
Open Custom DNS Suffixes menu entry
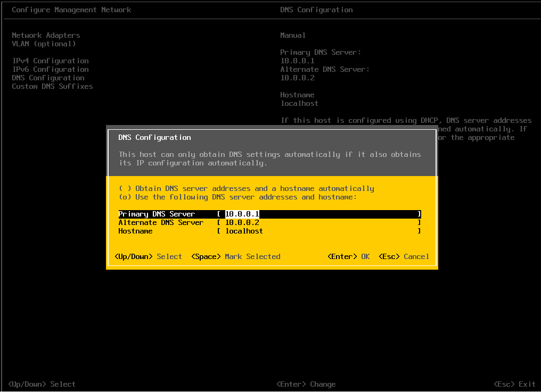click(x=52, y=86)
